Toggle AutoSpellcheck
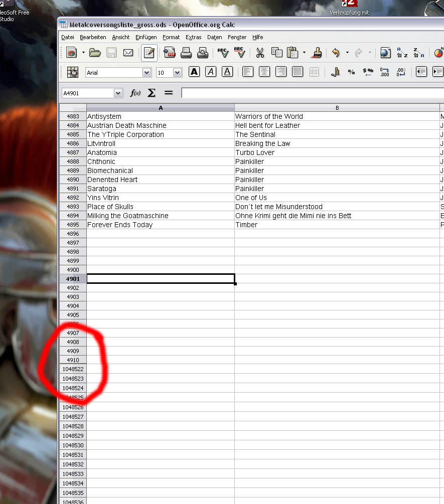Screen dimensions: 444x504 click(x=239, y=53)
